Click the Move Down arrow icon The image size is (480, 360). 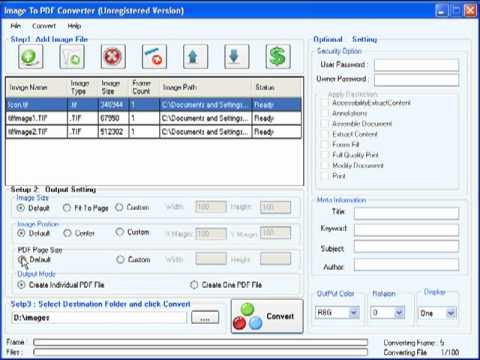pyautogui.click(x=237, y=57)
